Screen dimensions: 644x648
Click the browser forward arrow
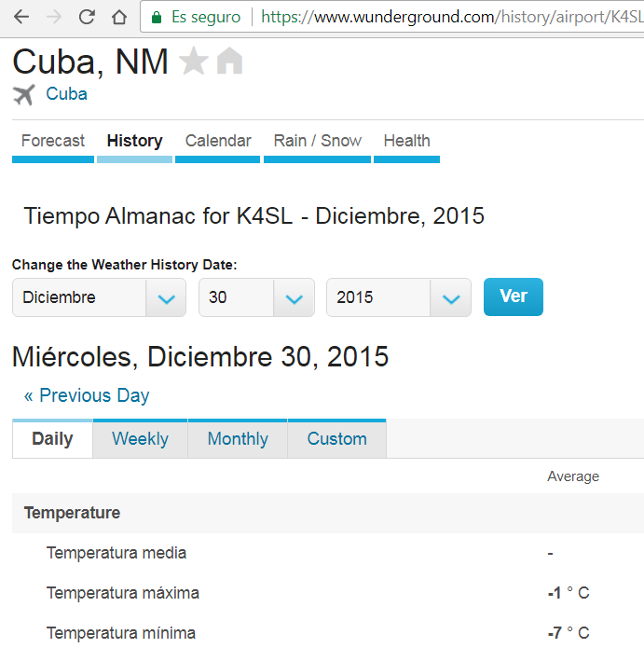54,17
